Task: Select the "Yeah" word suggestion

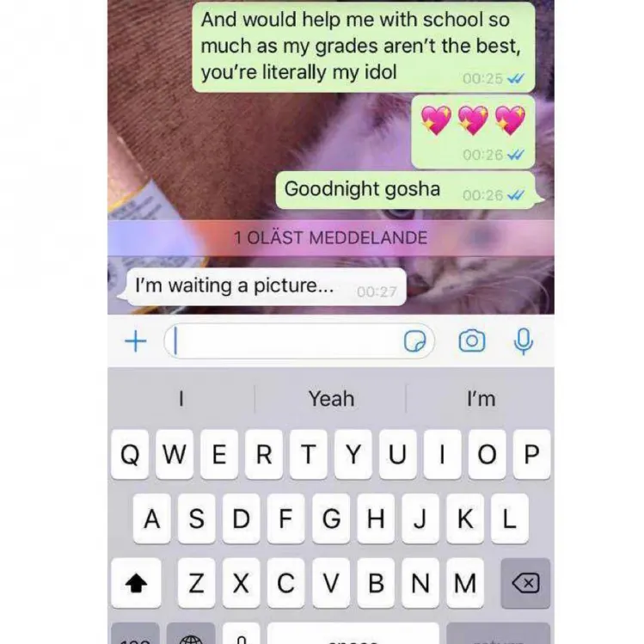Action: pos(331,398)
